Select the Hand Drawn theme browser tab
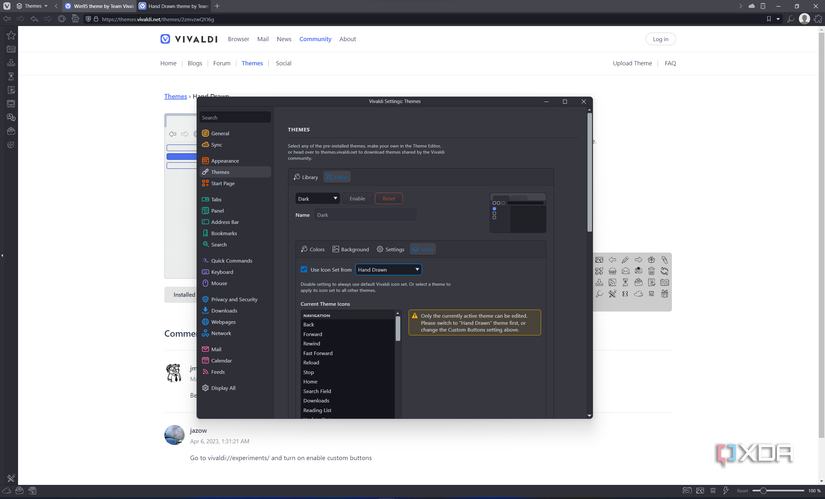 tap(174, 6)
